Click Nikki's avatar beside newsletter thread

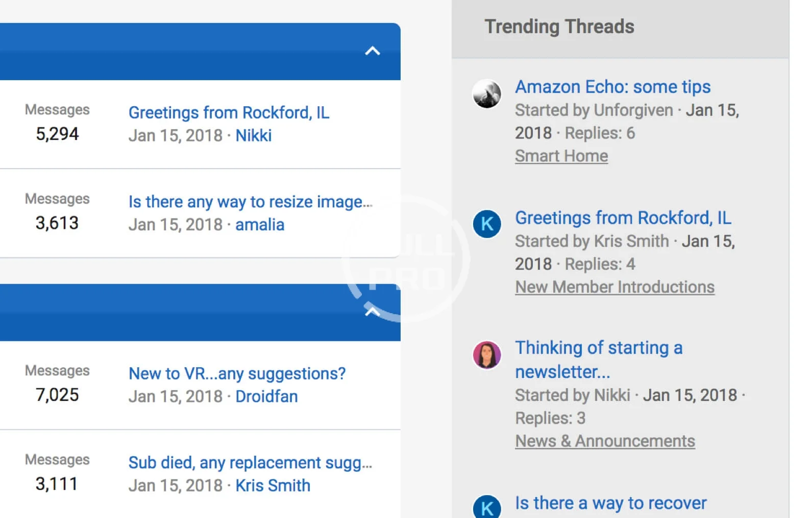486,355
